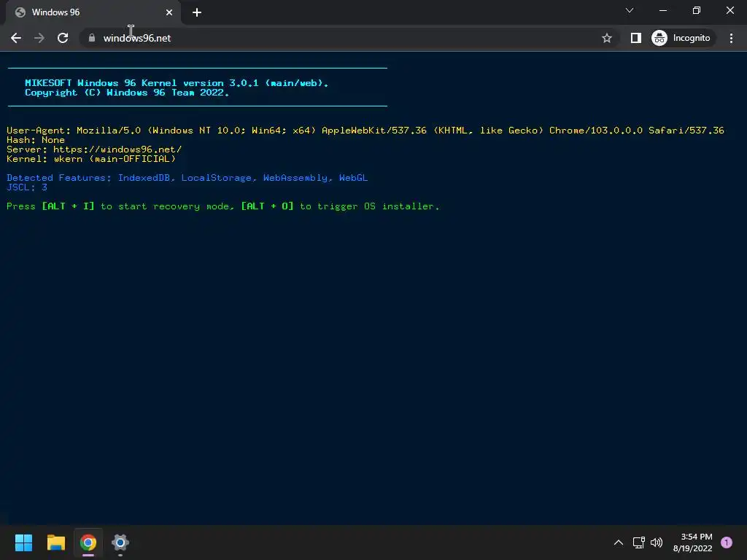Click the "Kernel: wkern (main-OFFICIAL)" line
Screen dimensions: 747x560
click(x=91, y=159)
